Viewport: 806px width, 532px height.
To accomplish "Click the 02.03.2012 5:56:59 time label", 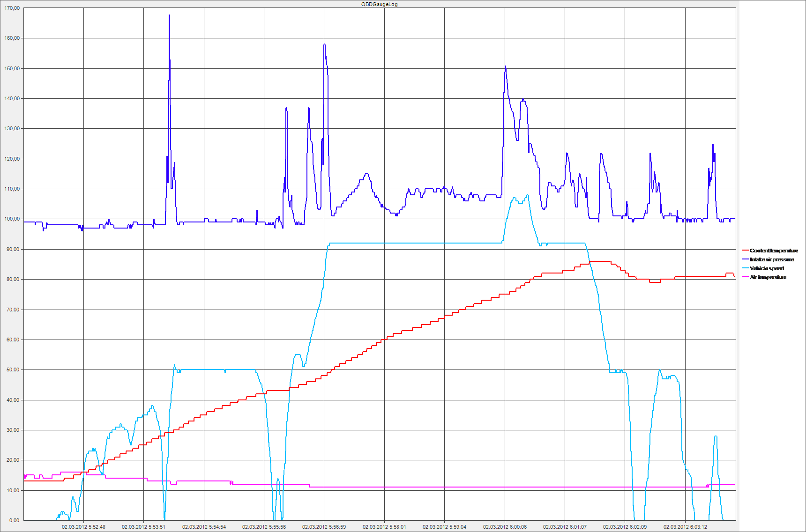I will [324, 527].
